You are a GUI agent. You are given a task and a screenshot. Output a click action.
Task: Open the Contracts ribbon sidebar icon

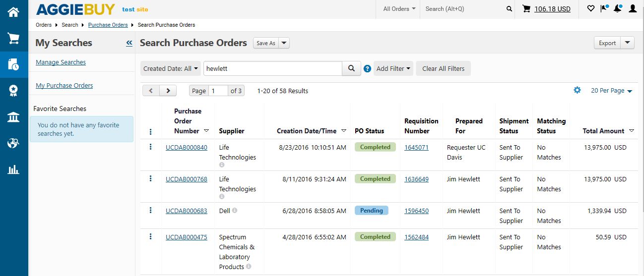(13, 91)
